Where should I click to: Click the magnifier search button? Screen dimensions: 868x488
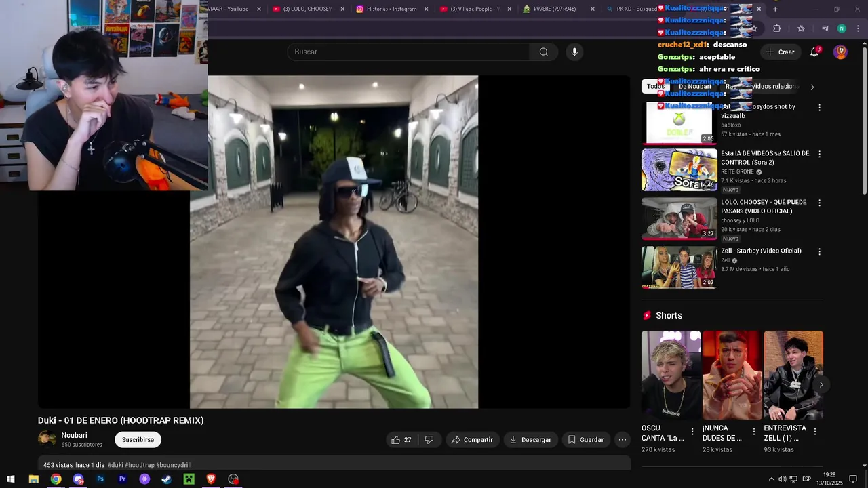(543, 52)
